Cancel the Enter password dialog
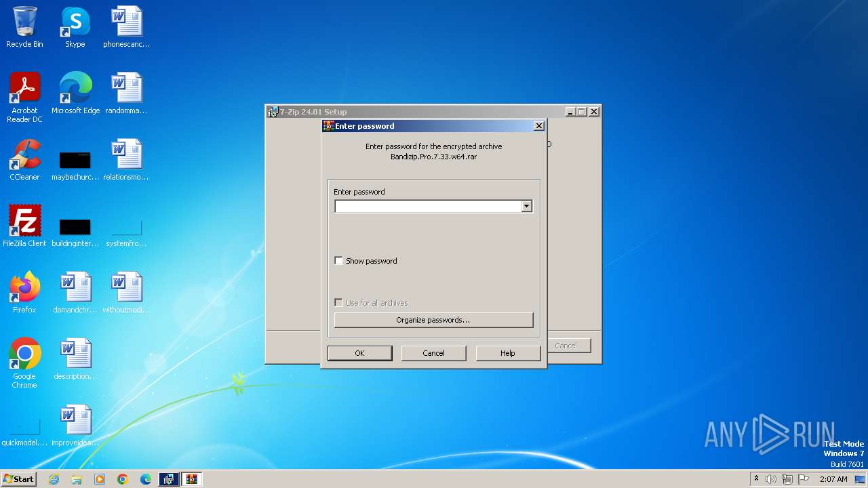Screen dimensions: 868x488 pos(433,353)
